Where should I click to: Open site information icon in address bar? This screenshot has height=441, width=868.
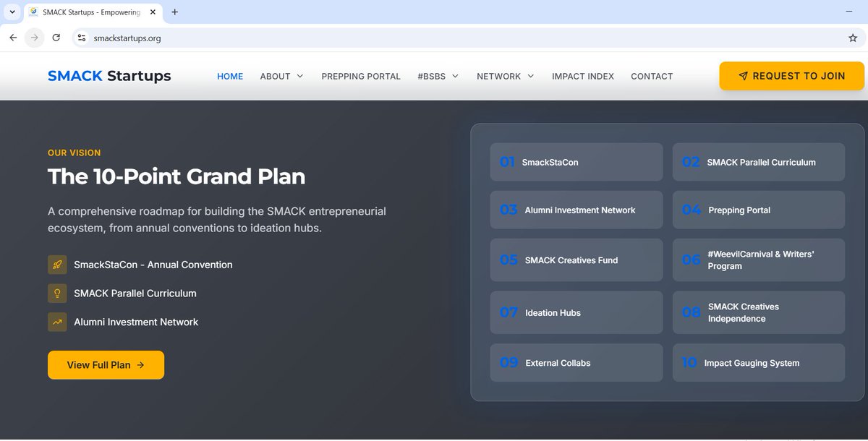82,38
